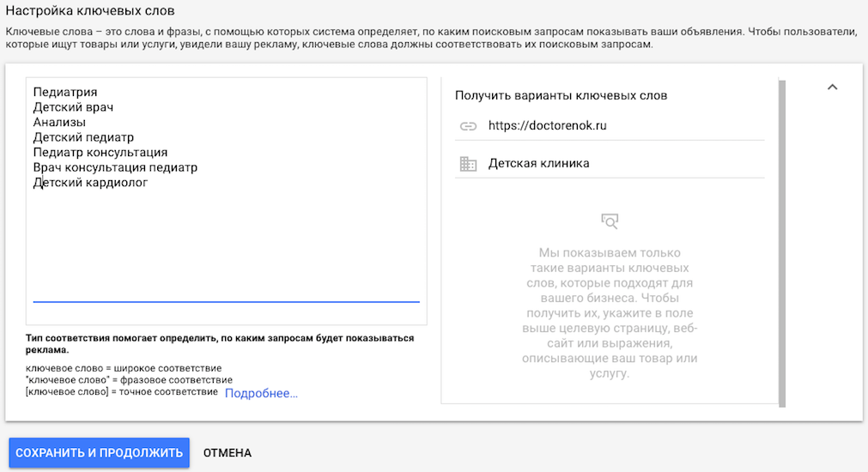
Task: Click the title Настройка ключевых слов
Action: pos(90,10)
